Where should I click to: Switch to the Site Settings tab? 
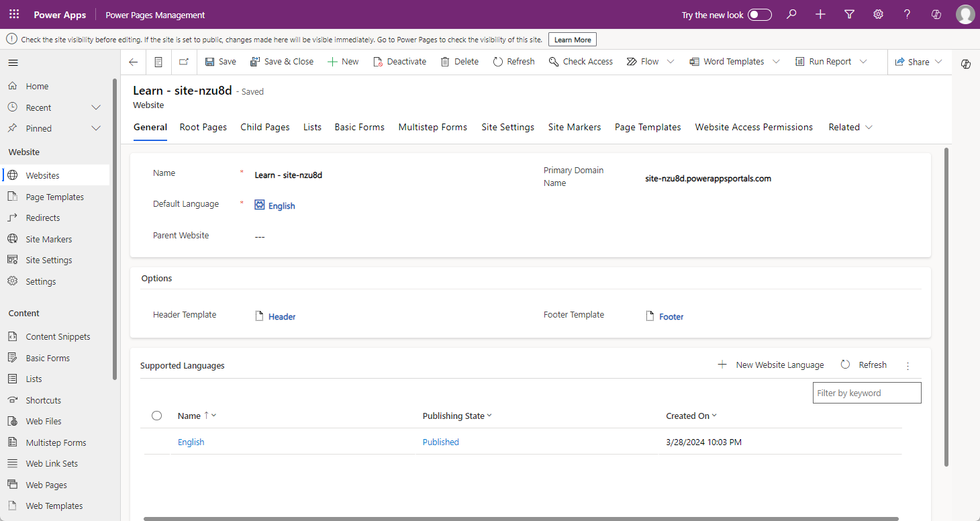click(x=507, y=127)
